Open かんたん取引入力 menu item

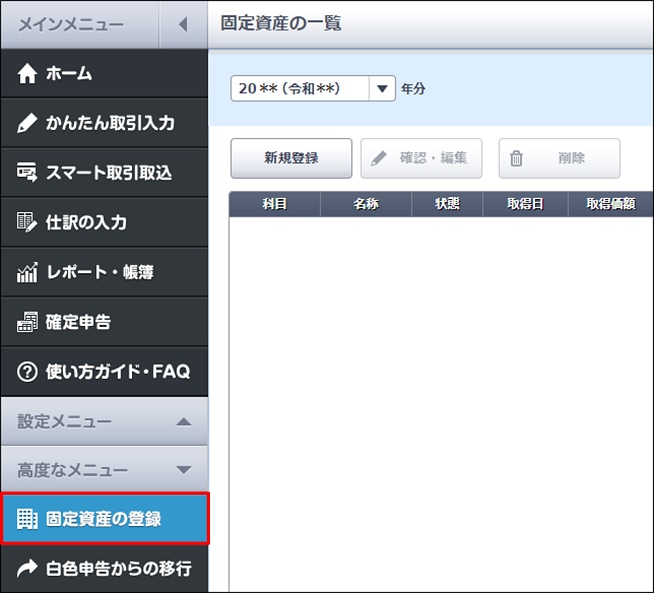(104, 123)
